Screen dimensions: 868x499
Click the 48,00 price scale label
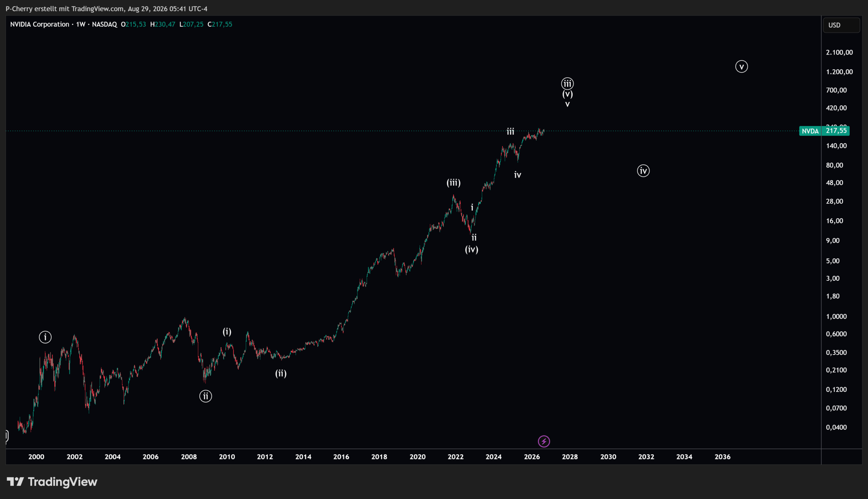click(x=835, y=183)
